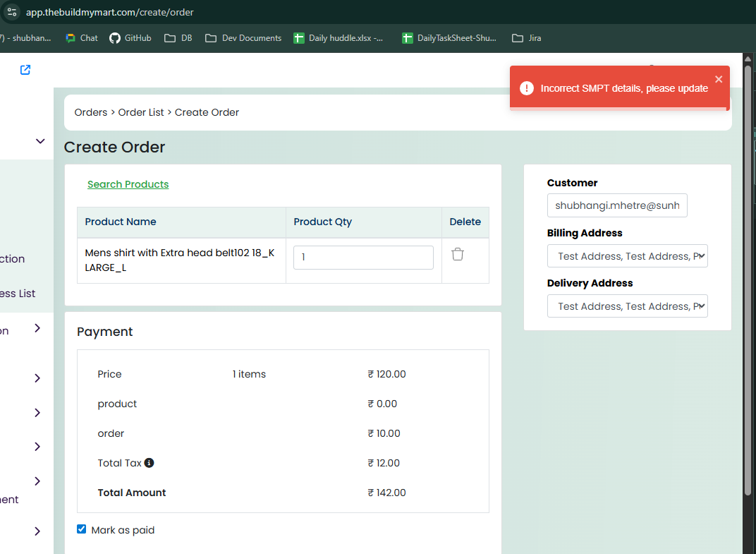This screenshot has width=756, height=554.
Task: Open the DB bookmarks folder
Action: click(x=178, y=38)
